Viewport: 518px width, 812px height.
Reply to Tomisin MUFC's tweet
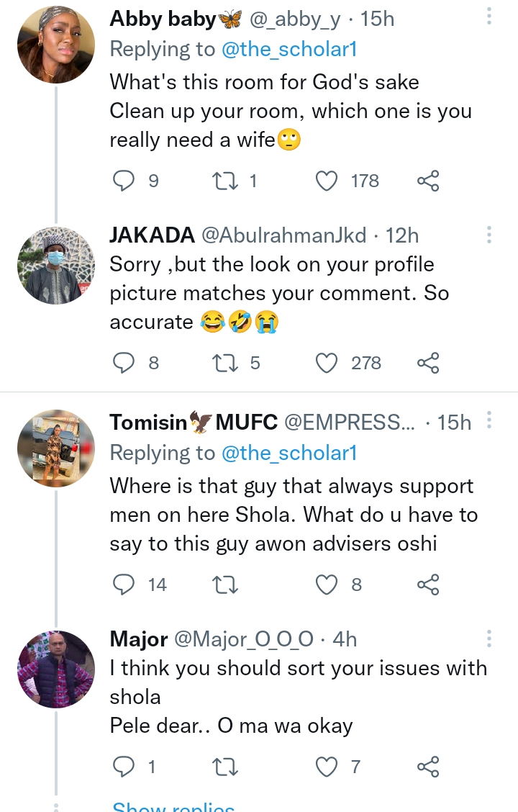pyautogui.click(x=124, y=585)
